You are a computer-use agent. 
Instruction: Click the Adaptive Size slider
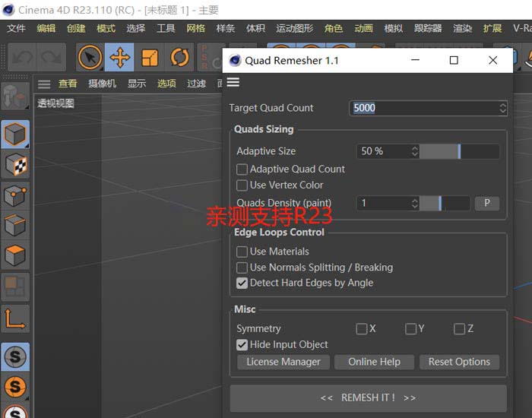click(459, 151)
